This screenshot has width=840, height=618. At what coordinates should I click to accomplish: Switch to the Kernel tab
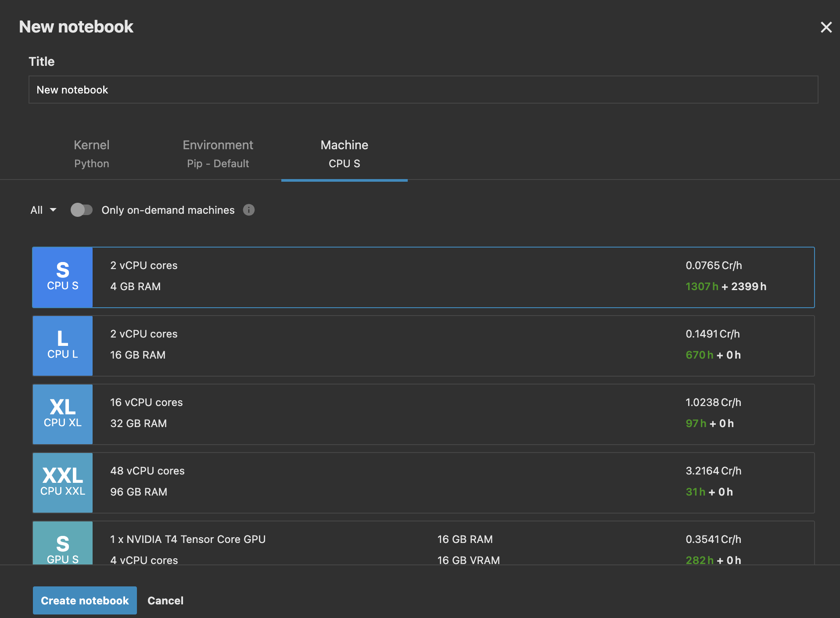point(91,154)
